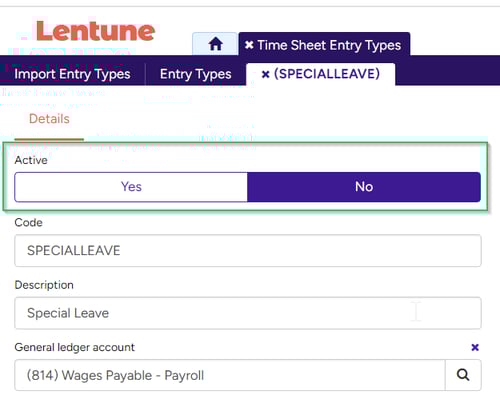Open the Details section tab

(x=49, y=119)
